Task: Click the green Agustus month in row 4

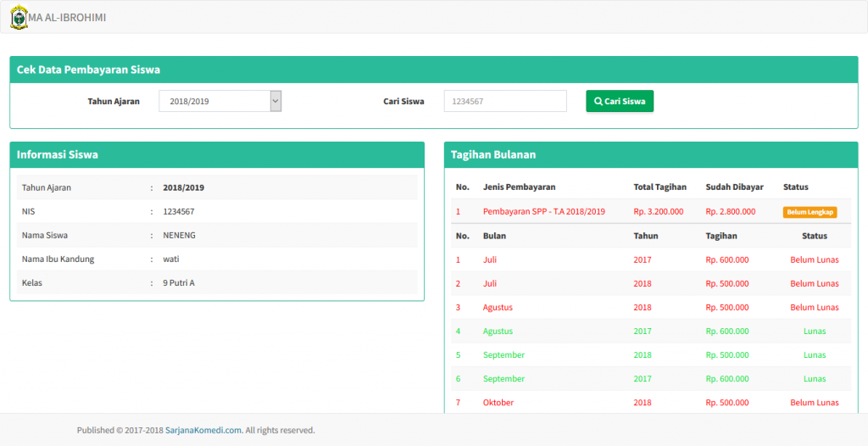Action: [x=498, y=332]
